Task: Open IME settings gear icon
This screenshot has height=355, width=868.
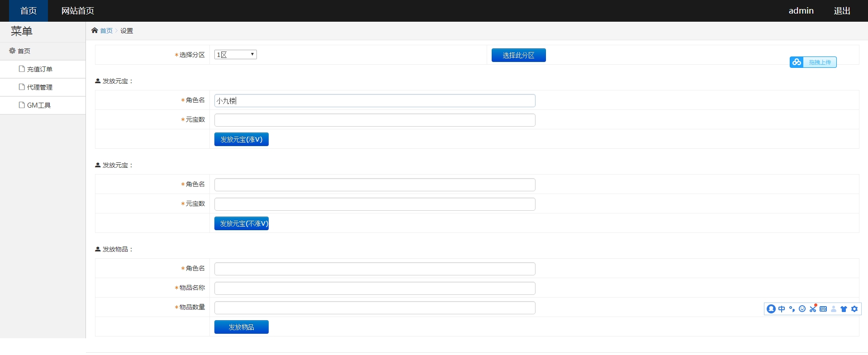Action: pos(854,309)
